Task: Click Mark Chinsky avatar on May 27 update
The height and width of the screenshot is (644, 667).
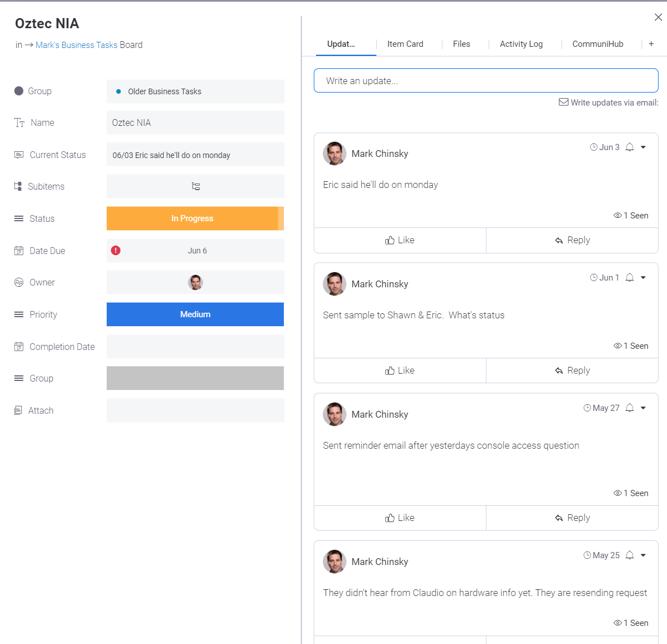Action: [335, 414]
